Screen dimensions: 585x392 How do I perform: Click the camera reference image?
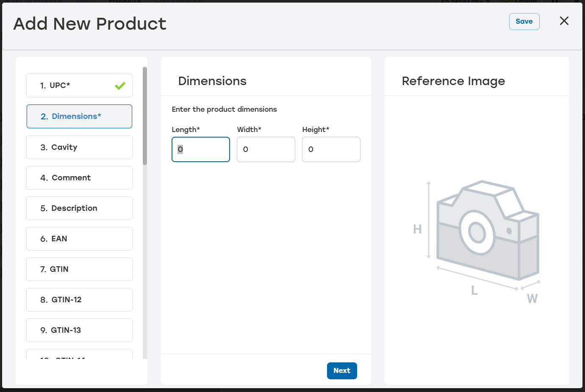point(477,242)
